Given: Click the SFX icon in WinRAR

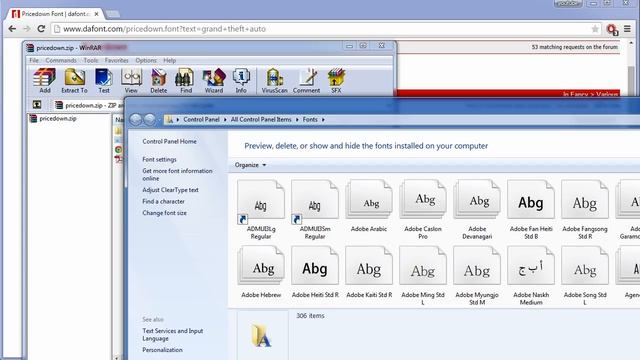Looking at the screenshot, I should click(x=336, y=81).
